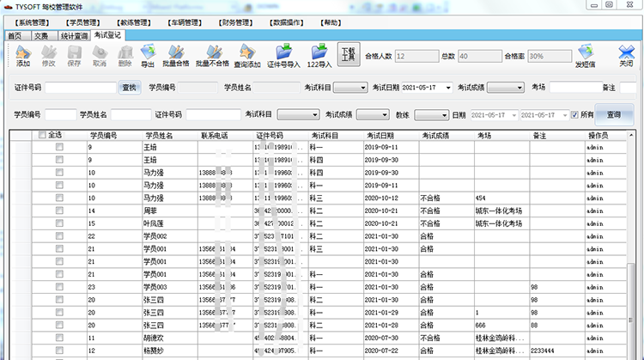Viewport: 644px width, 360px height.
Task: Click the 学员姓名 input field in filter row
Action: click(131, 115)
